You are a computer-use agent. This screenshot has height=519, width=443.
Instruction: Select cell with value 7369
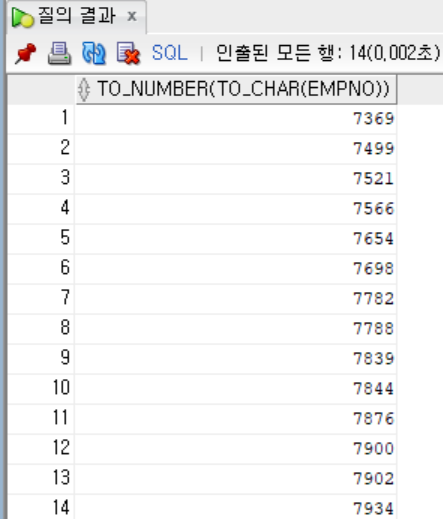tap(236, 119)
